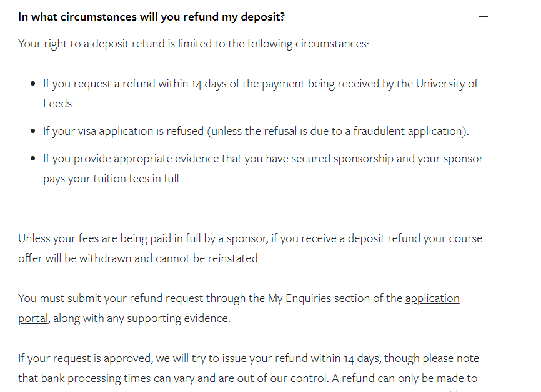Click the bullet dot before '14 days' refund item
This screenshot has height=392, width=541.
point(32,84)
